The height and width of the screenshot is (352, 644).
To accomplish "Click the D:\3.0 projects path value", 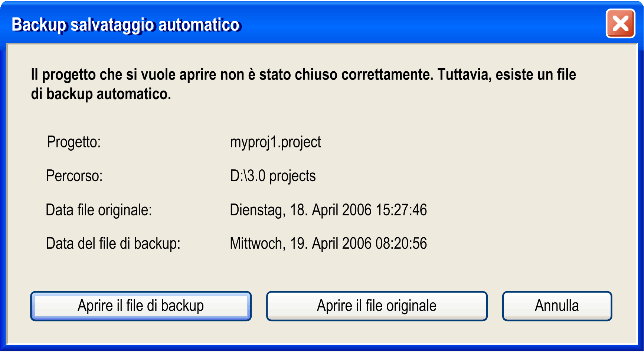I will pos(273,176).
